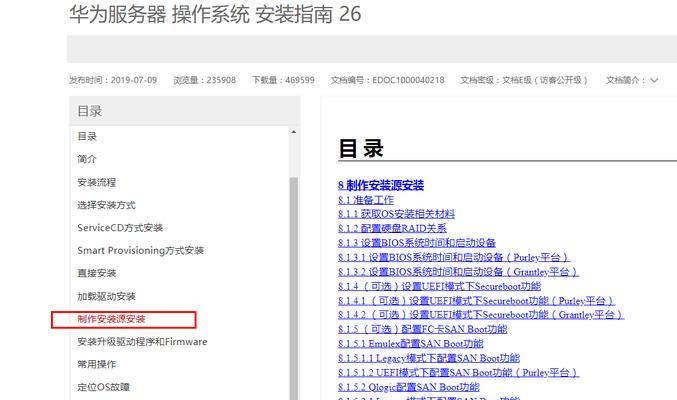Open link 8.1.5 配置FC卡SAN Boot功能

click(x=422, y=329)
